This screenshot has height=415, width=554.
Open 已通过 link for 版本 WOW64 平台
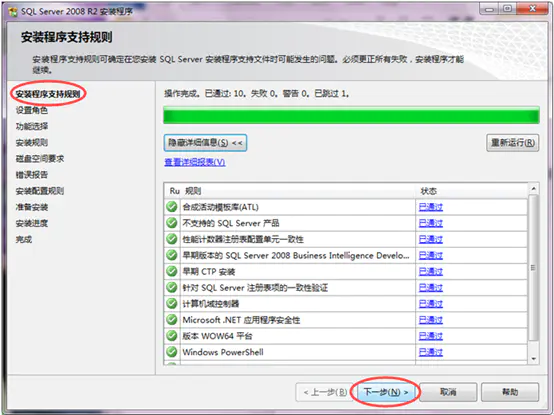point(431,336)
